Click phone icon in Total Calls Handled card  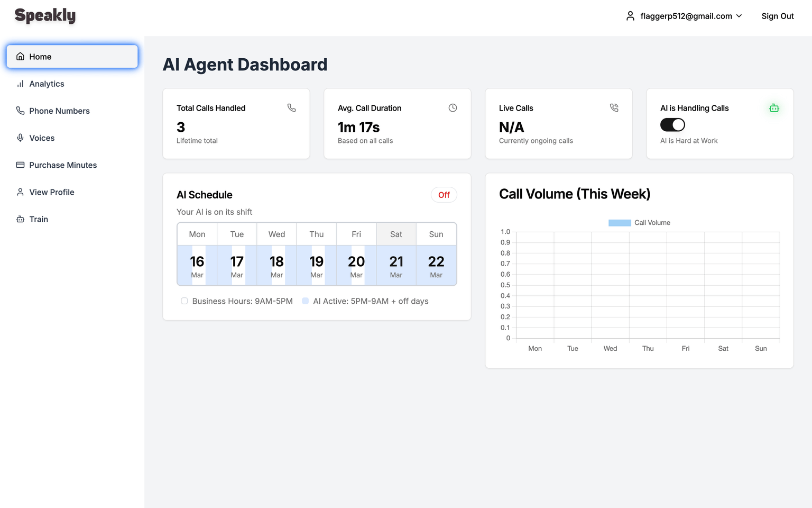(291, 108)
